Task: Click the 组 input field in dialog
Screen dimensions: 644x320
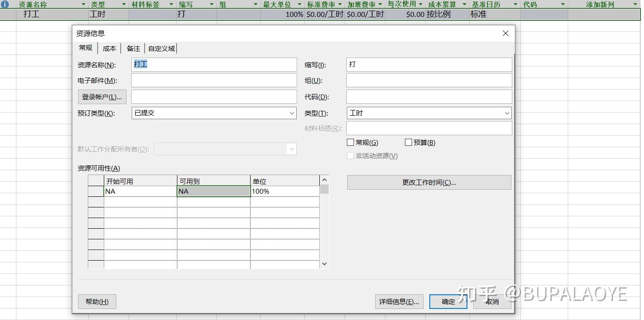Action: [429, 81]
